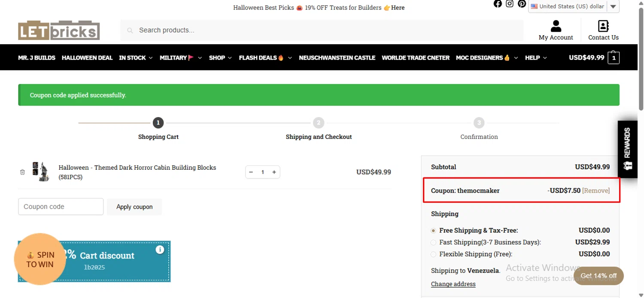The height and width of the screenshot is (298, 644).
Task: Click quantity number field
Action: click(263, 172)
